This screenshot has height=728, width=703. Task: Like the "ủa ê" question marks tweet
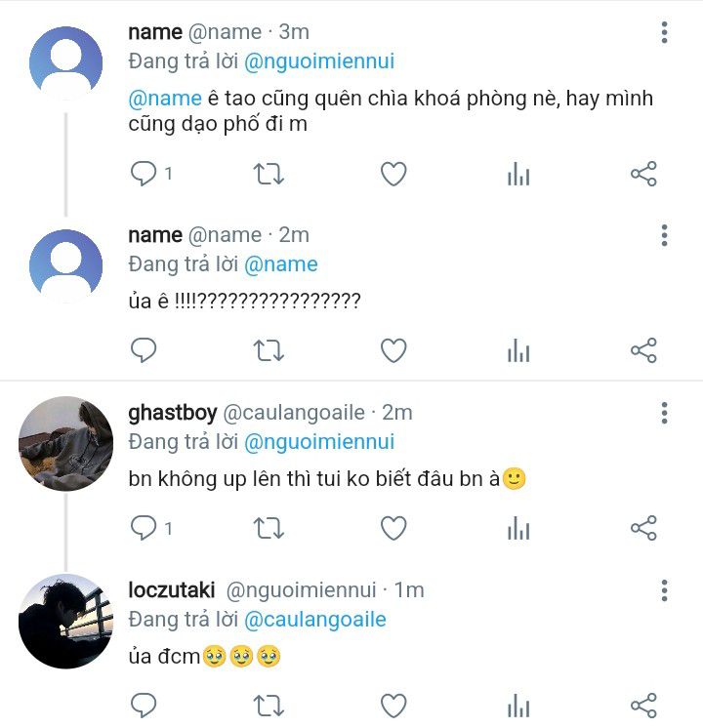(393, 349)
